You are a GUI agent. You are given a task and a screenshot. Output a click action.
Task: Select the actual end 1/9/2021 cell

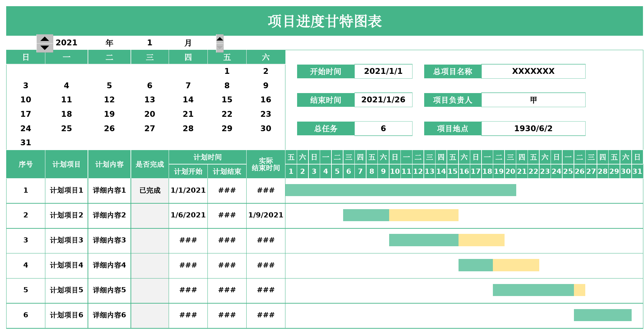[x=266, y=215]
